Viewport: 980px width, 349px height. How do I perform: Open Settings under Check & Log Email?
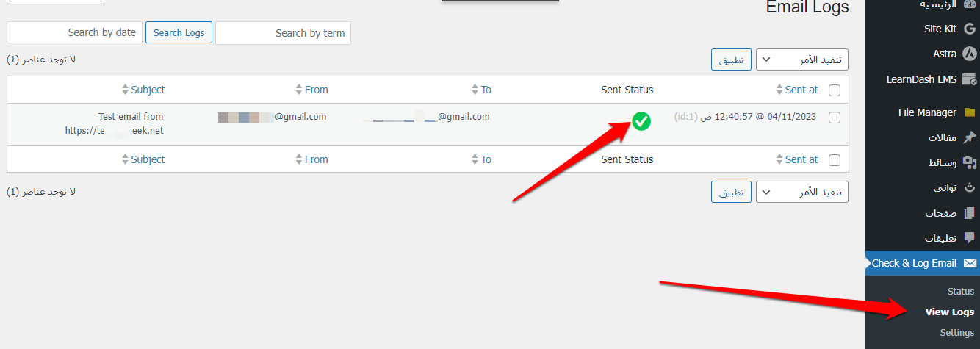pos(956,333)
